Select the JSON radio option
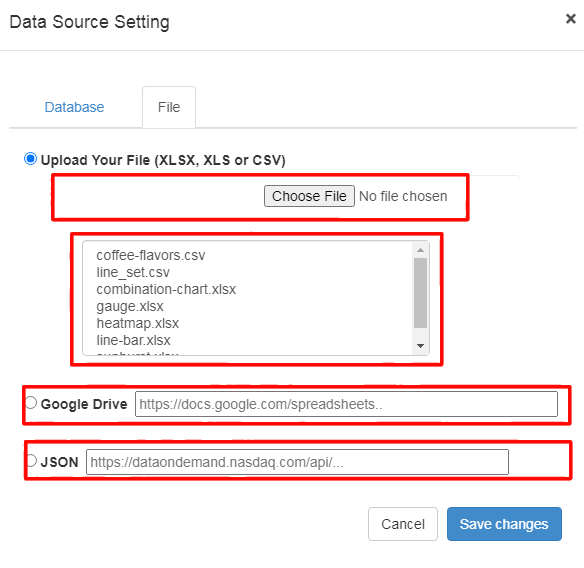This screenshot has width=584, height=568. 31,461
